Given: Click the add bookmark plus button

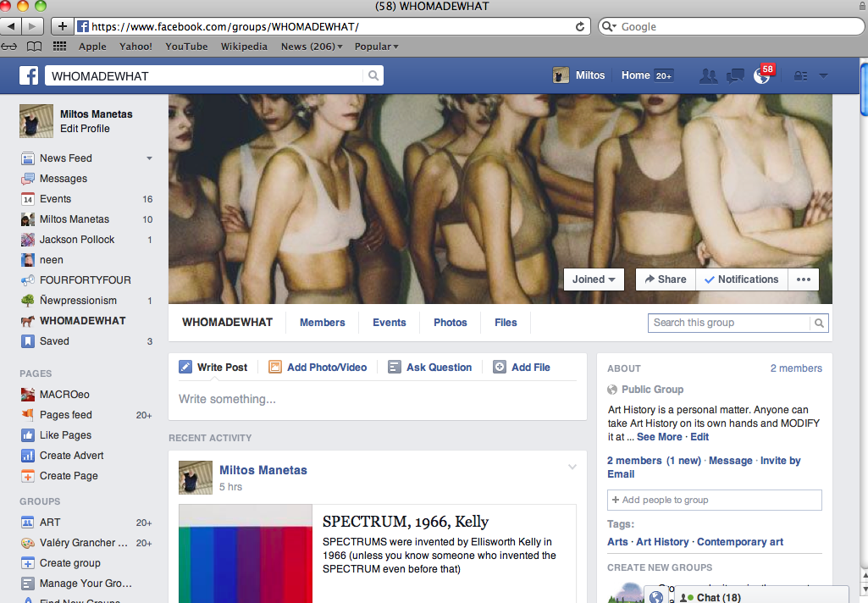Looking at the screenshot, I should (x=62, y=26).
